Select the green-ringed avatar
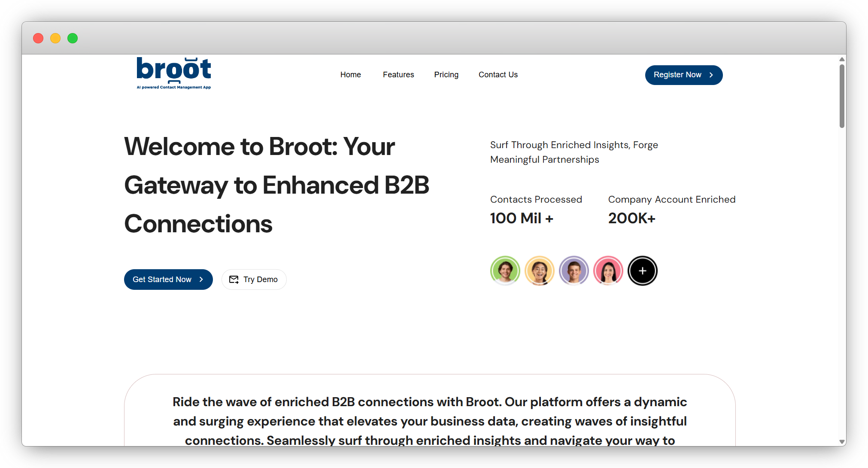This screenshot has height=468, width=868. click(x=505, y=271)
